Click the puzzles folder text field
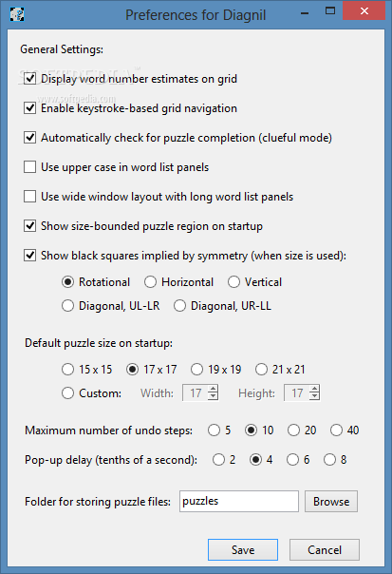 (x=239, y=501)
